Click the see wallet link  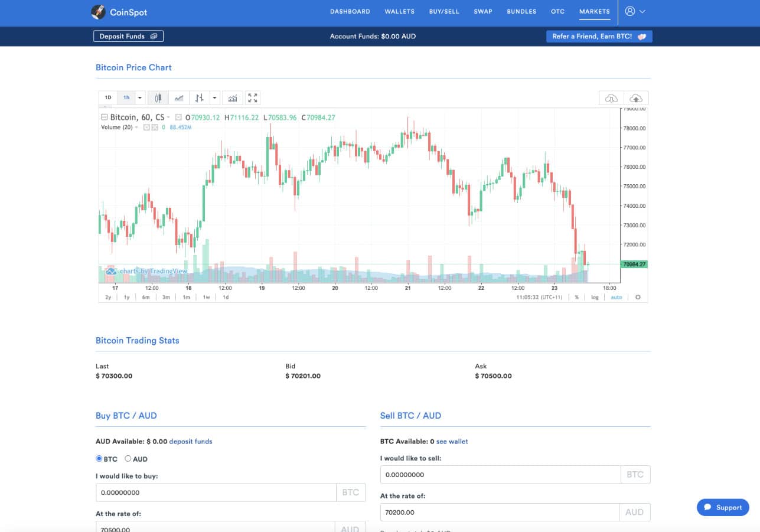point(451,441)
